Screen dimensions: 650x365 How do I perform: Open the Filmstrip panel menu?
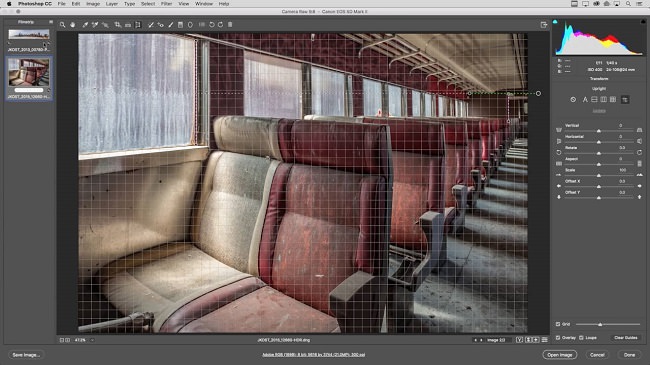tap(51, 22)
